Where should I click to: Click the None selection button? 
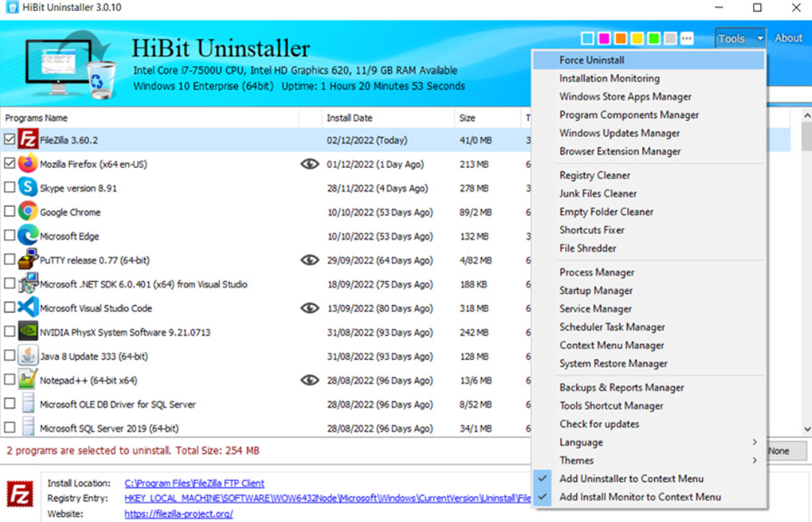pos(785,451)
